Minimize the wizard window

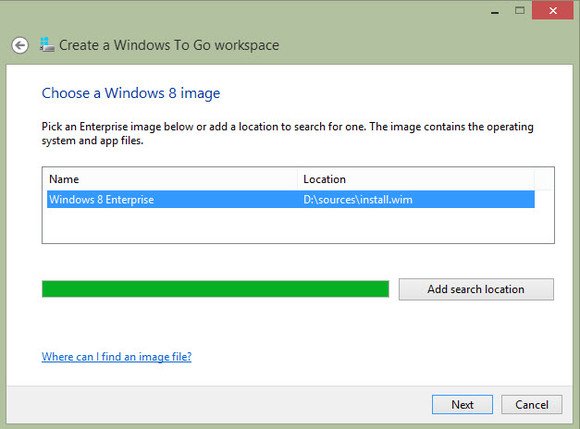tap(495, 12)
